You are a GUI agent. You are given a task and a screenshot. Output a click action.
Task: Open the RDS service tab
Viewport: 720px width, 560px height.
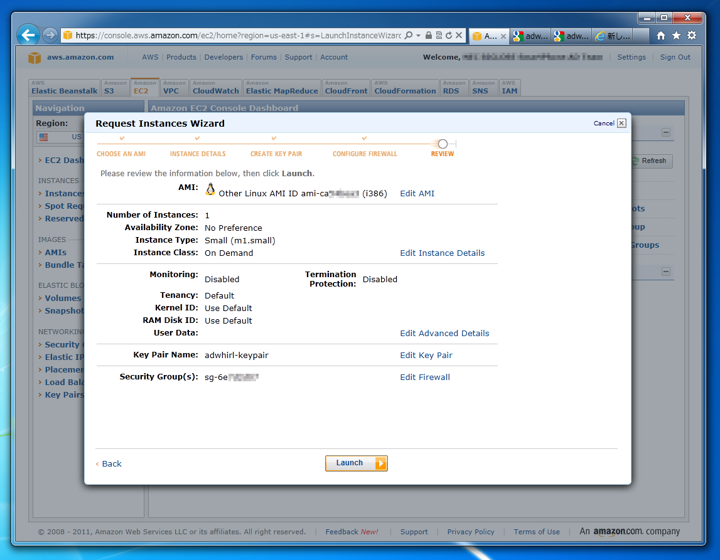(x=454, y=88)
